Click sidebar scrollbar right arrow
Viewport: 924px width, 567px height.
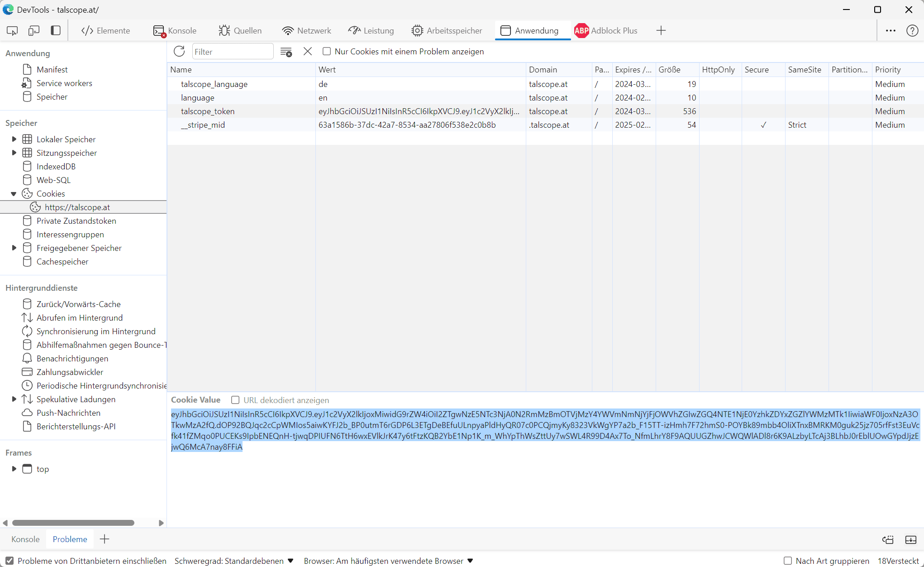tap(161, 523)
